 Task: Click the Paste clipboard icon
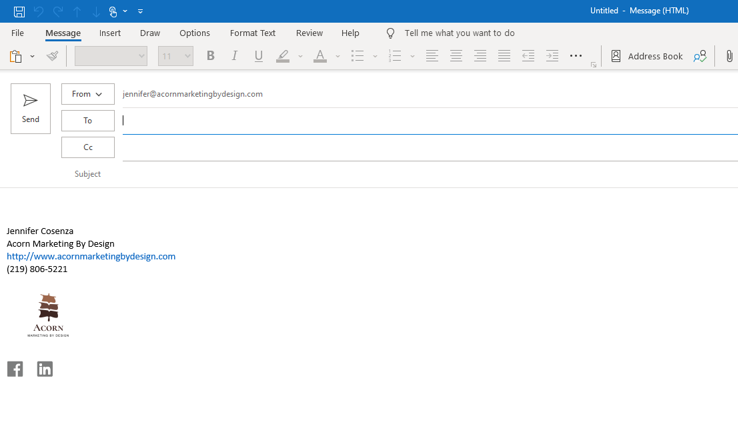pyautogui.click(x=16, y=56)
